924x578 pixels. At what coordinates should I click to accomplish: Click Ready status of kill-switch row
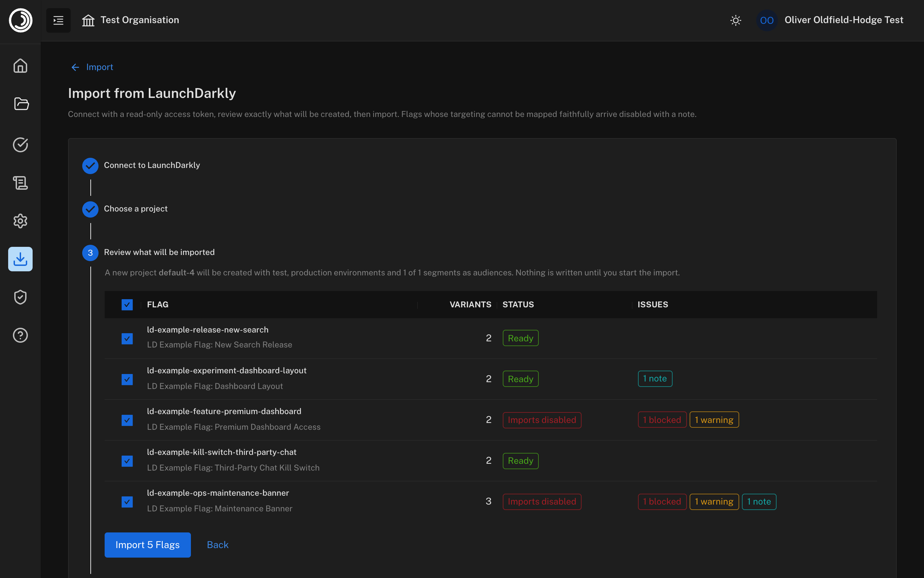(x=520, y=461)
